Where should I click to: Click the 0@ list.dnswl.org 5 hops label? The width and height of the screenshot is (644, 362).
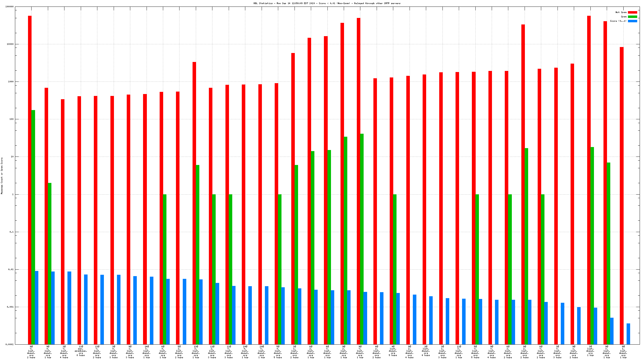(393, 351)
